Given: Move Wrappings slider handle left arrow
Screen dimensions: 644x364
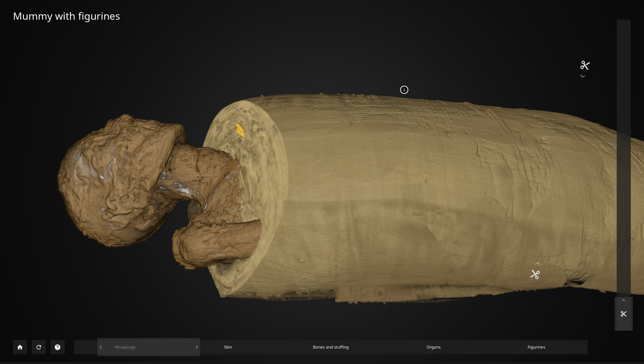Looking at the screenshot, I should [x=101, y=347].
